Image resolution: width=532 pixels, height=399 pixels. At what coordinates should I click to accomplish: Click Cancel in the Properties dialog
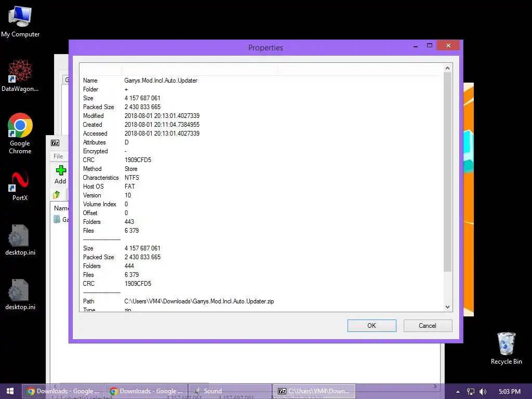pos(428,326)
